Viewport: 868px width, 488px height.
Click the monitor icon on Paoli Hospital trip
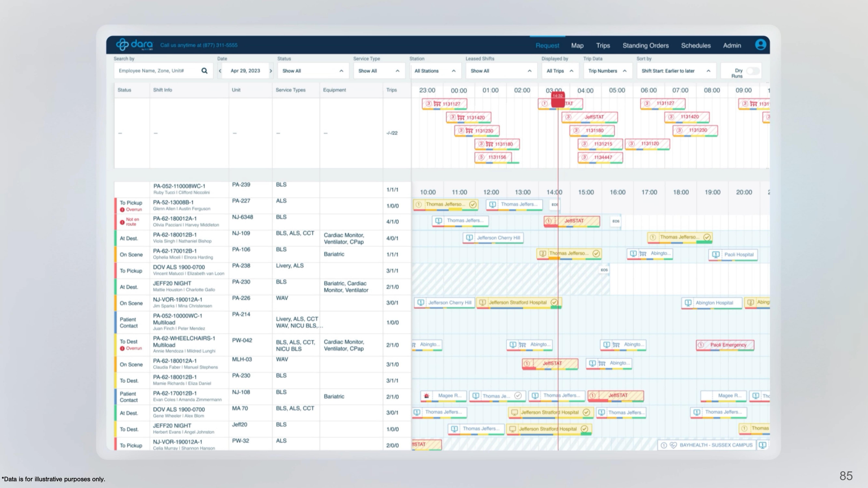click(x=716, y=255)
